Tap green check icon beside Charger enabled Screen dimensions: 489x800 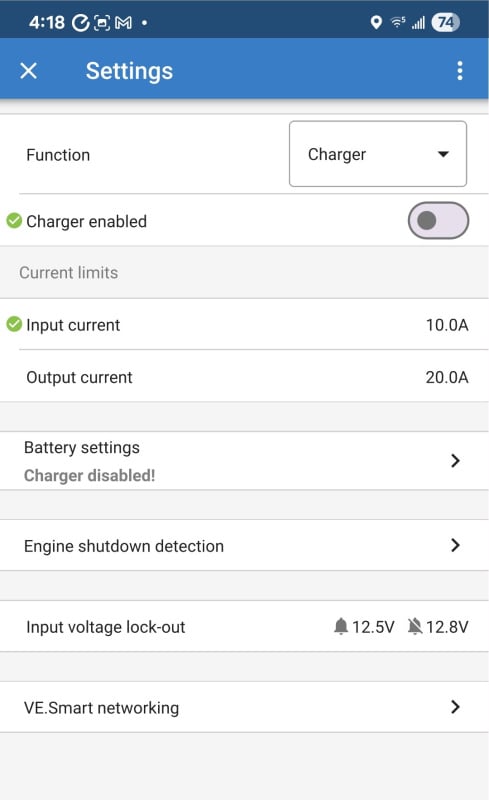pyautogui.click(x=14, y=221)
